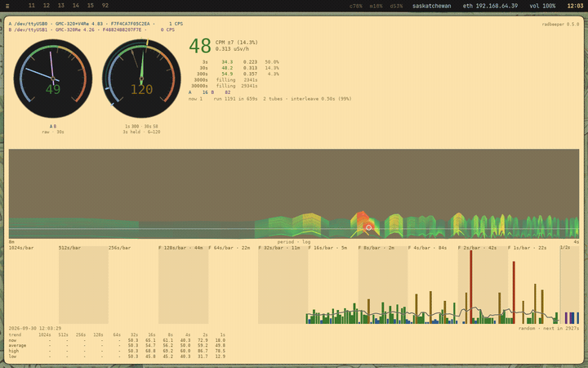Screen dimensions: 588x368
Task: Click the random · next in 2927s label
Action: pyautogui.click(x=549, y=328)
